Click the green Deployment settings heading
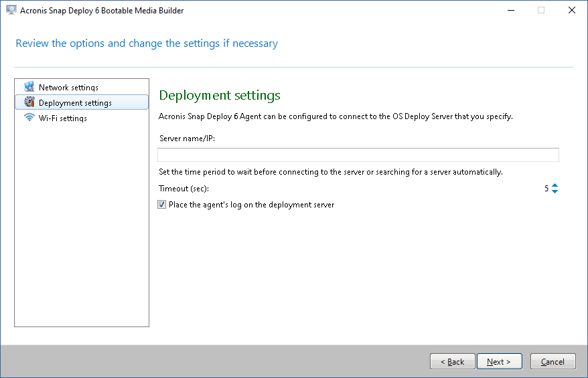Viewport: 588px width, 378px height. click(220, 96)
